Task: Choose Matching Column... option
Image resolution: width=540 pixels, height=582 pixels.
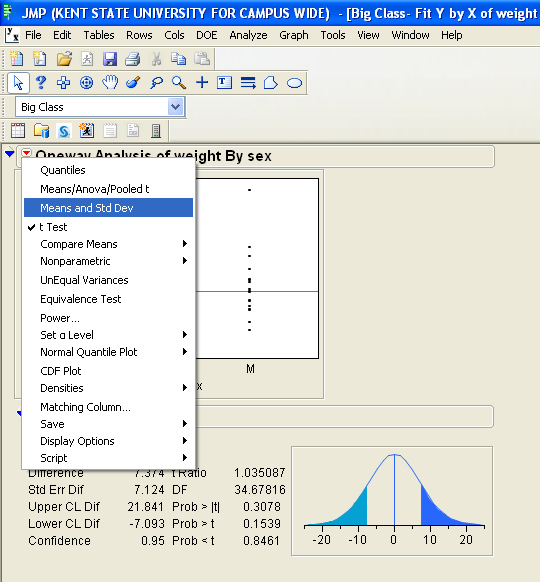Action: [108, 407]
